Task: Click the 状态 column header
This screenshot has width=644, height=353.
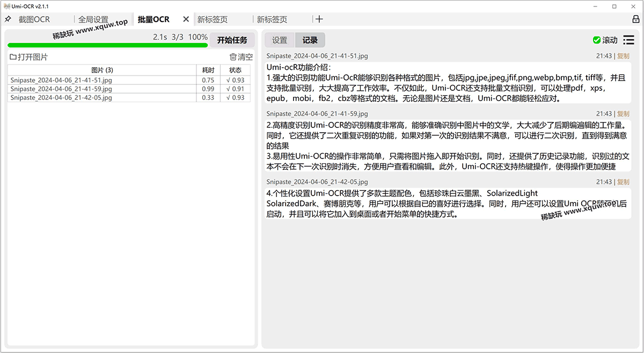Action: coord(235,70)
